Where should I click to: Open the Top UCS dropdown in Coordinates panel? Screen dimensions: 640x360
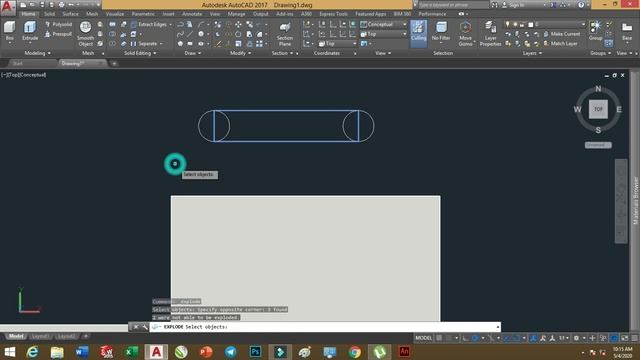pyautogui.click(x=337, y=44)
